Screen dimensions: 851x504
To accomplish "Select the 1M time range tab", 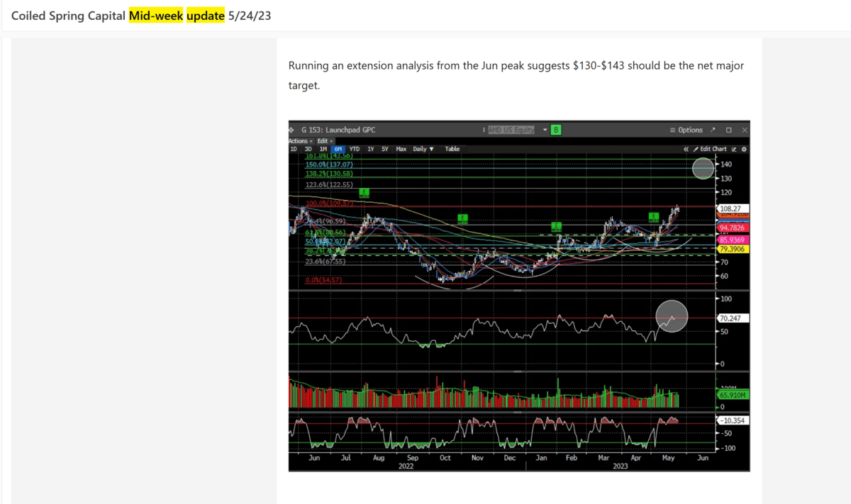I will (323, 149).
